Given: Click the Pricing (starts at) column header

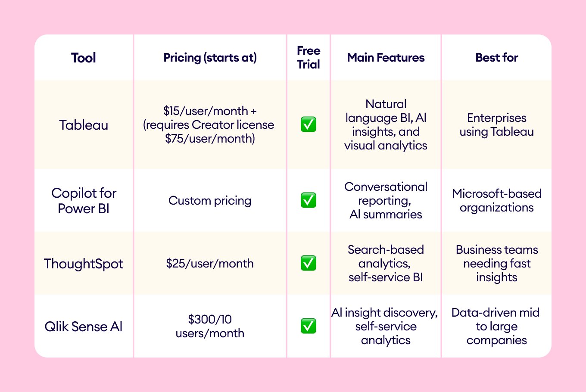Looking at the screenshot, I should [x=210, y=58].
